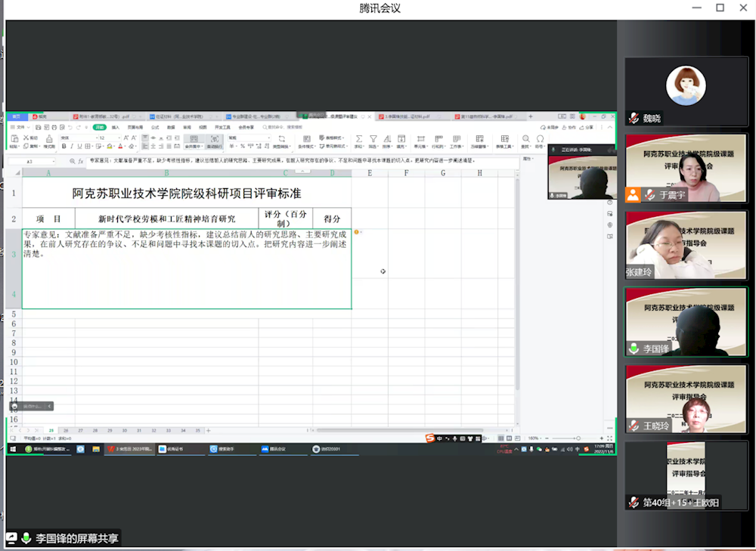Open the 公式 (Formulas) ribbon tab

tap(155, 127)
